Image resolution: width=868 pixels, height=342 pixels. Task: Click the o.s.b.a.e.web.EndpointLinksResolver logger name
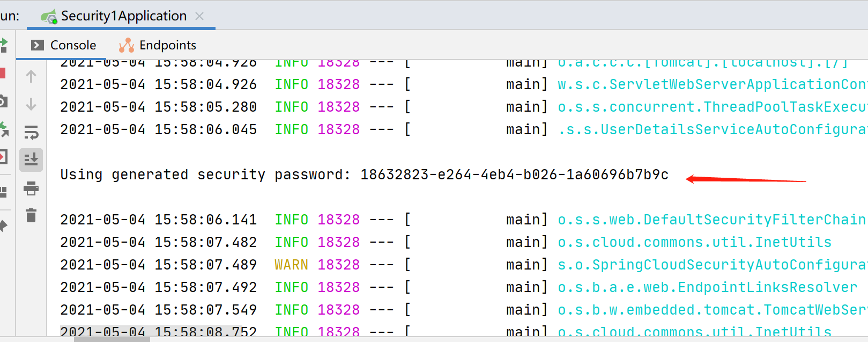click(707, 287)
